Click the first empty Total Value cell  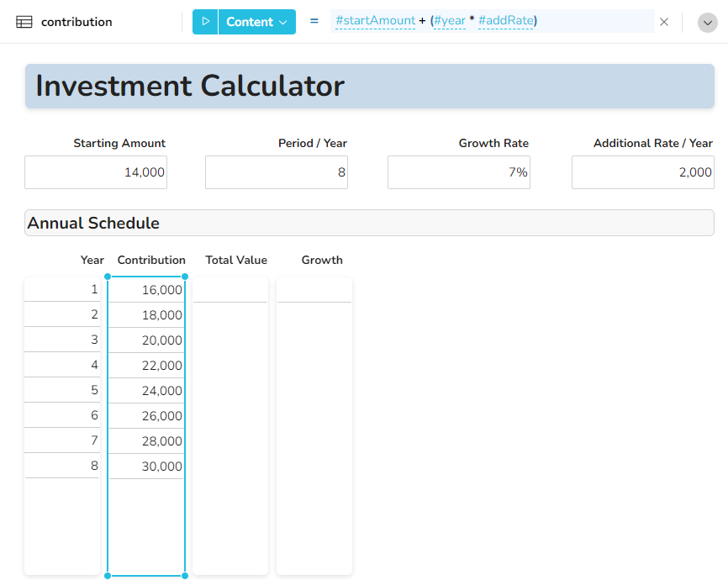(230, 290)
